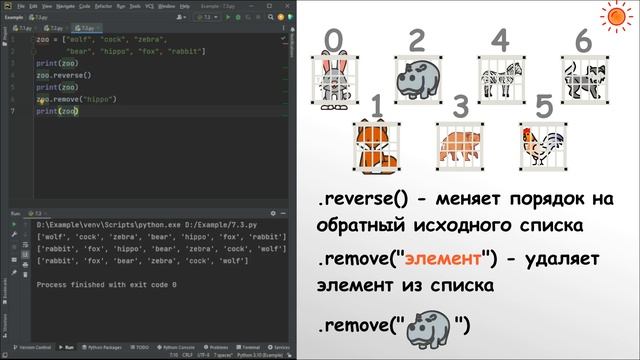Click the zoo.remove("hippo") code line
640x360 pixels.
(76, 99)
